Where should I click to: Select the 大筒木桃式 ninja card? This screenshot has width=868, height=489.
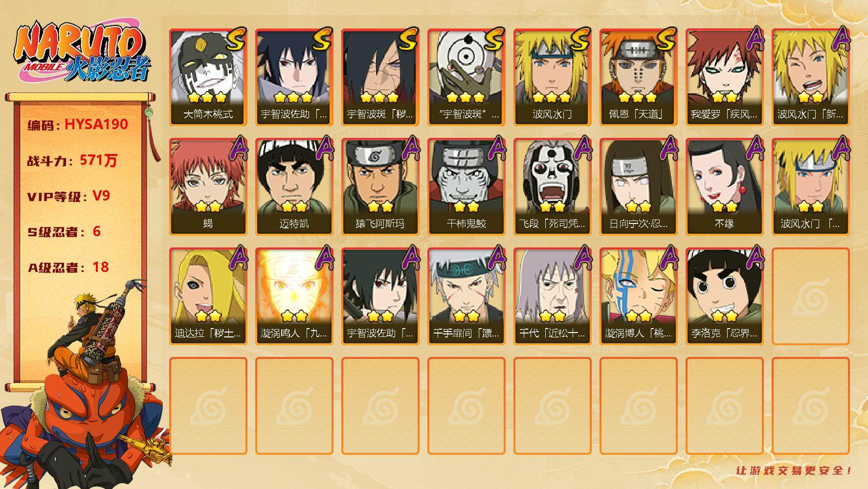[x=208, y=77]
